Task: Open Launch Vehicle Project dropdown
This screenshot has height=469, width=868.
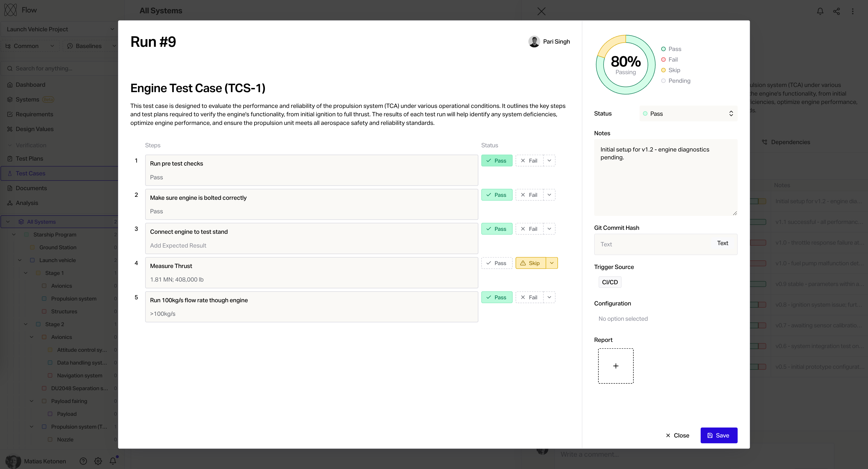Action: [59, 29]
